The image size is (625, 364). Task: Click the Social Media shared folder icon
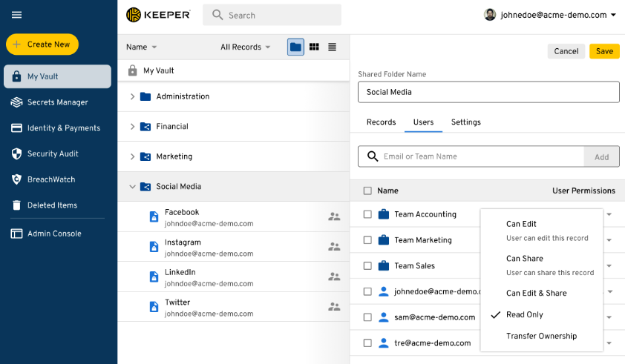pyautogui.click(x=145, y=186)
